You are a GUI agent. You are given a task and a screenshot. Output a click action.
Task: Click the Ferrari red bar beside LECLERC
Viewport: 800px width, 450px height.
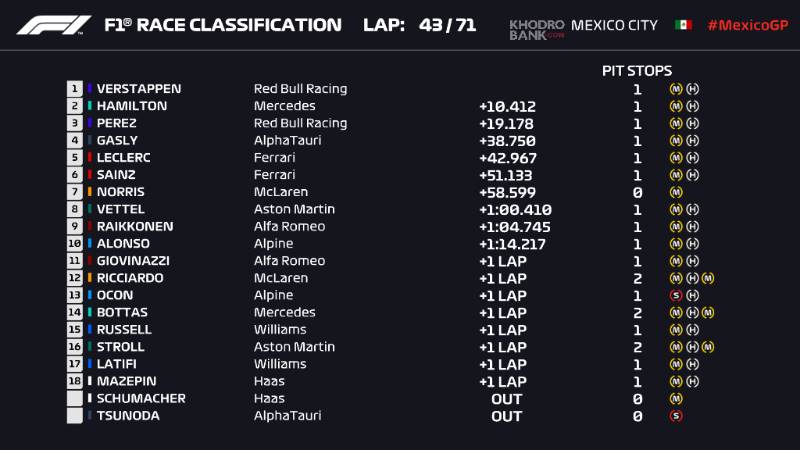[x=90, y=157]
